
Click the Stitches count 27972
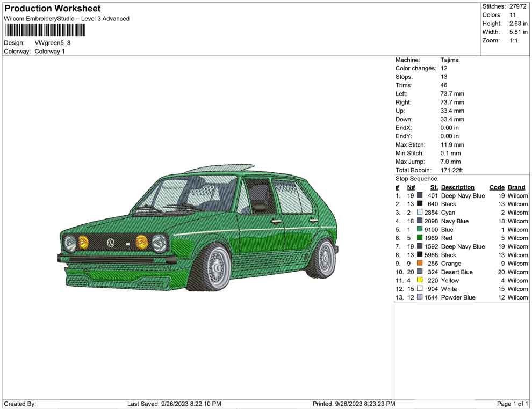coord(518,6)
